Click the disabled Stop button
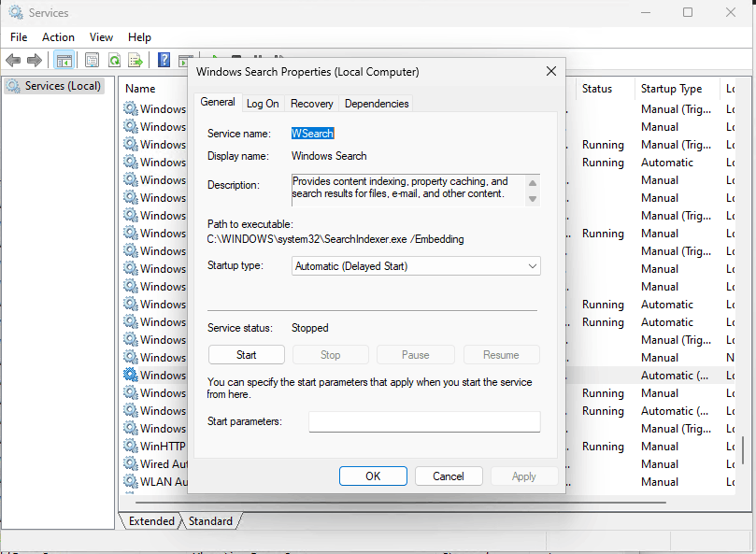Viewport: 756px width, 554px height. click(x=330, y=355)
